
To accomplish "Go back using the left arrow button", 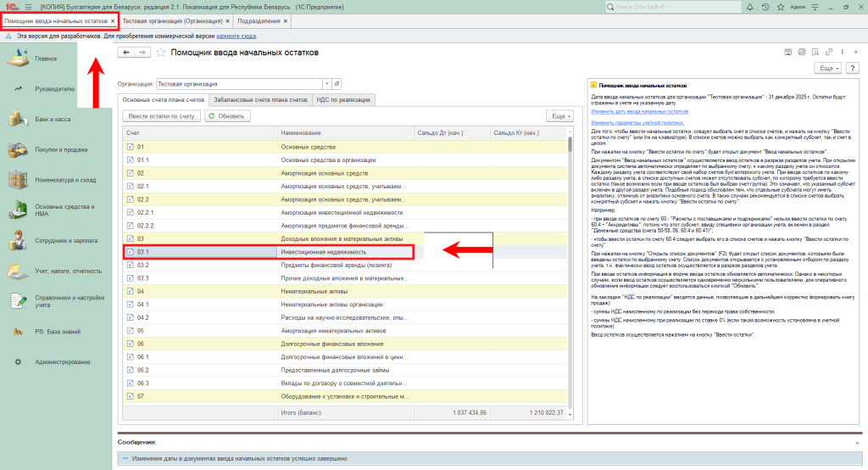I will click(x=126, y=53).
